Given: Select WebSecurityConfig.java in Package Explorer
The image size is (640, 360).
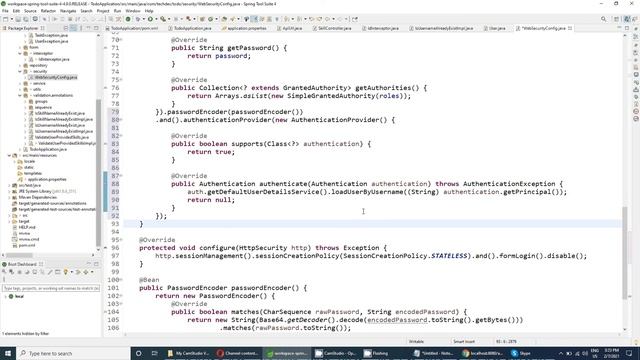Looking at the screenshot, I should point(53,78).
